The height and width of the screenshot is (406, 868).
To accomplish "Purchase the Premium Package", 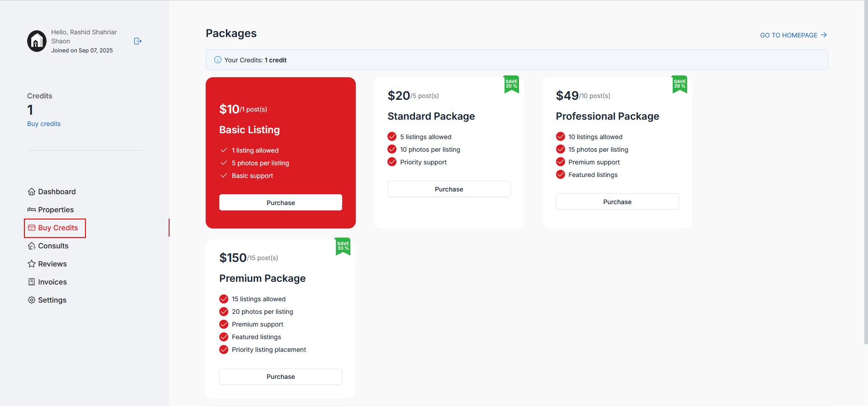I will click(x=281, y=377).
